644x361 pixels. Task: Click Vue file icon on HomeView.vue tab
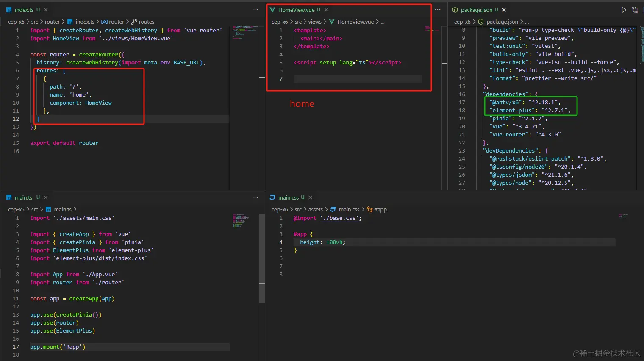point(272,10)
